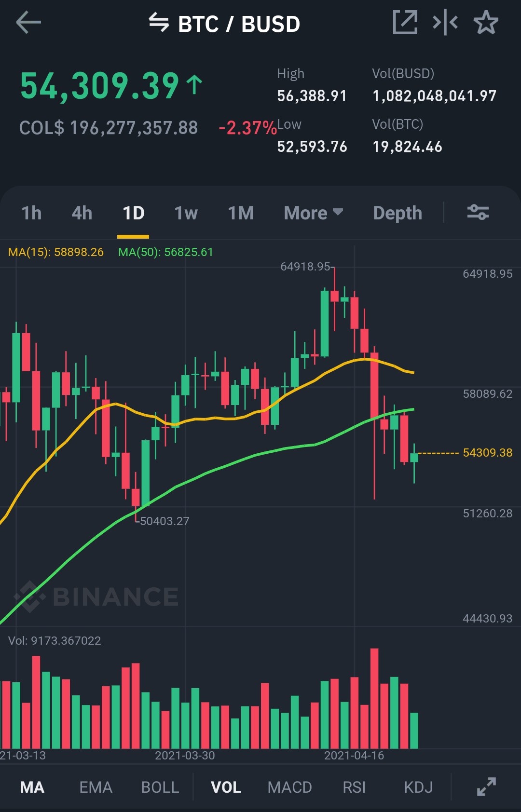Tap the yellow MA(15) legend label
The width and height of the screenshot is (521, 812).
[56, 252]
